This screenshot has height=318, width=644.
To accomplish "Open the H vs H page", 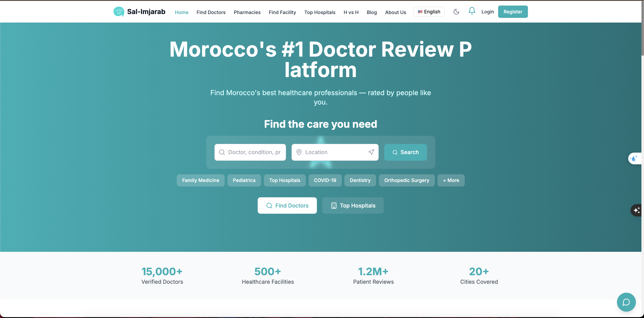I will (351, 12).
